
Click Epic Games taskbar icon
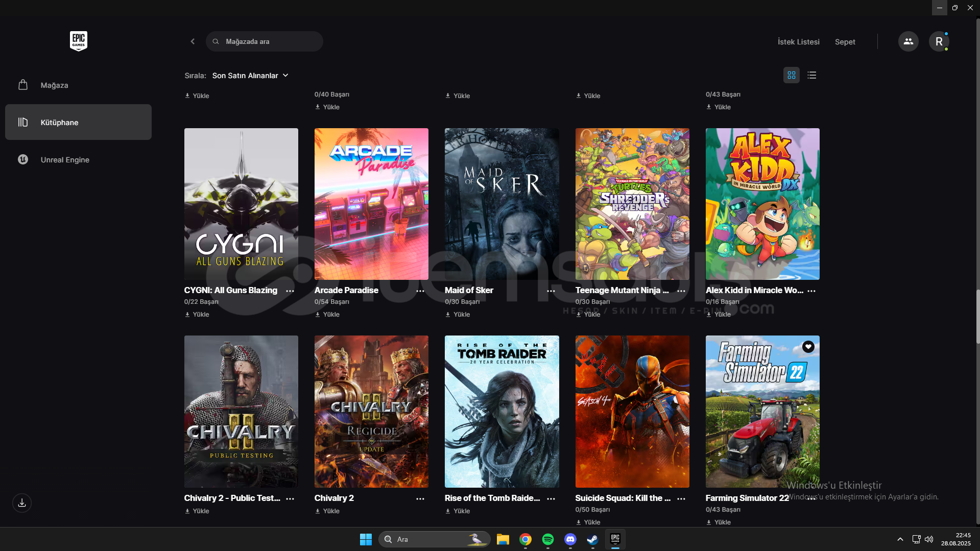point(615,539)
